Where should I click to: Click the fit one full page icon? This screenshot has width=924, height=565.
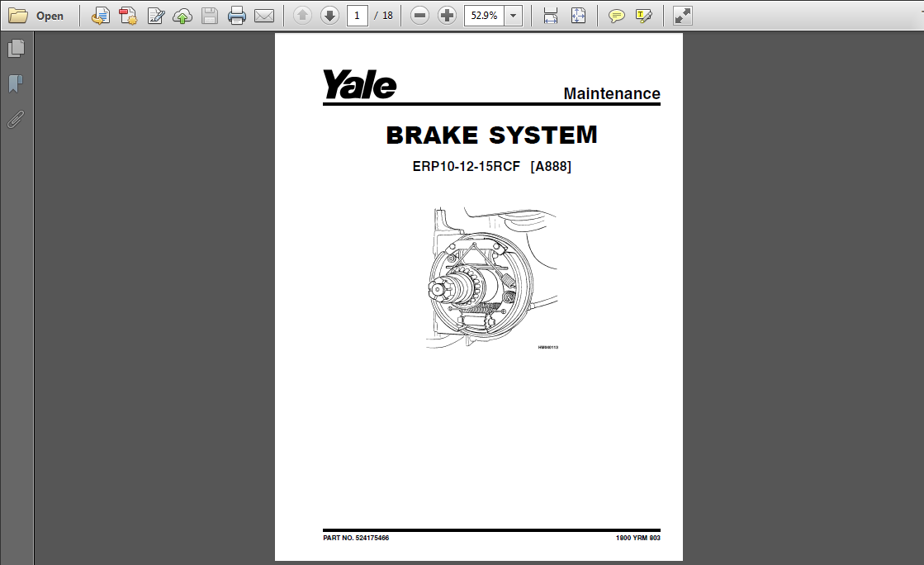point(578,16)
